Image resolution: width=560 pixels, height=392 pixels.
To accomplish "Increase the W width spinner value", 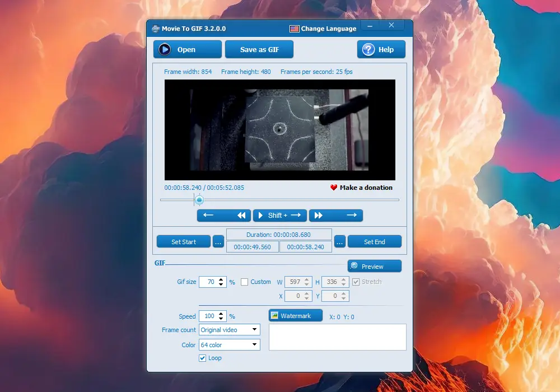I will (x=307, y=279).
